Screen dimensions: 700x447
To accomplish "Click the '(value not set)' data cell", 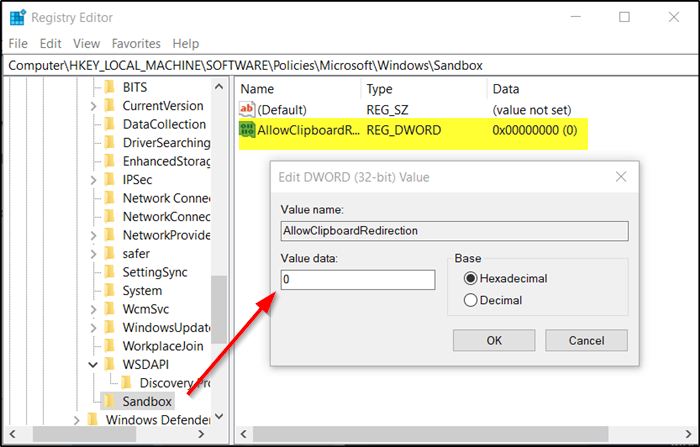I will 532,110.
